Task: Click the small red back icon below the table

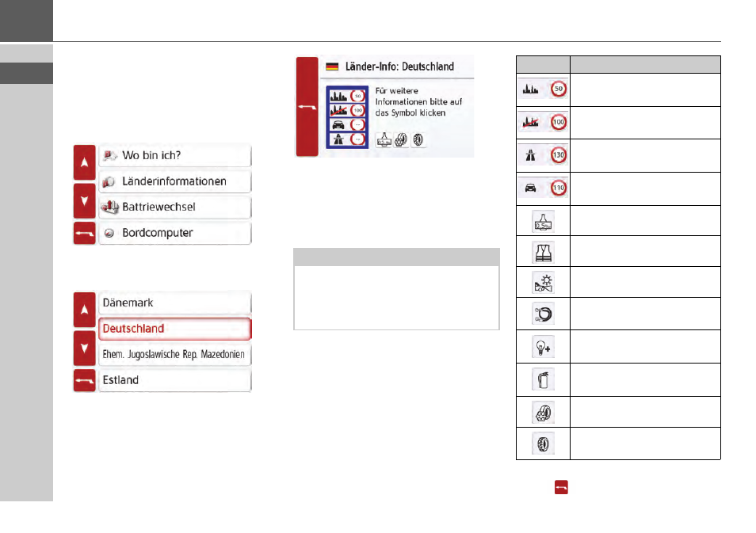Action: [x=561, y=487]
